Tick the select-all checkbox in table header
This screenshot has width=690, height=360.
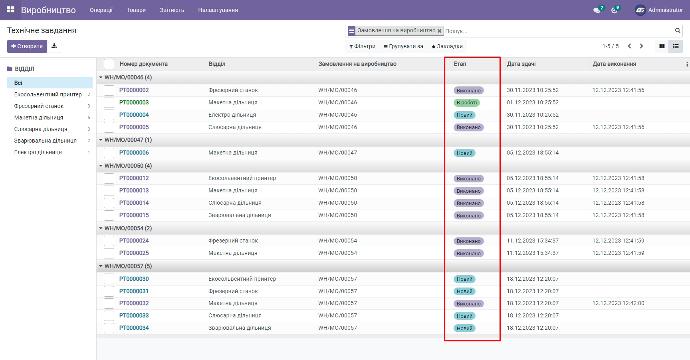click(x=109, y=64)
